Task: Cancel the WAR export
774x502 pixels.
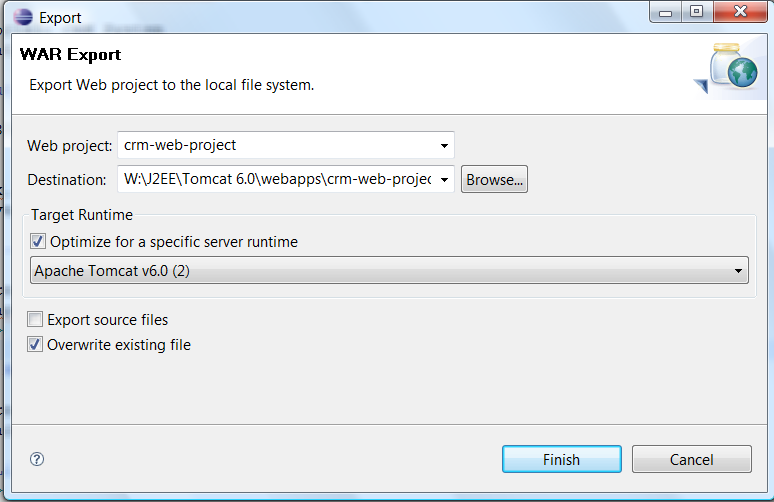Action: (691, 459)
